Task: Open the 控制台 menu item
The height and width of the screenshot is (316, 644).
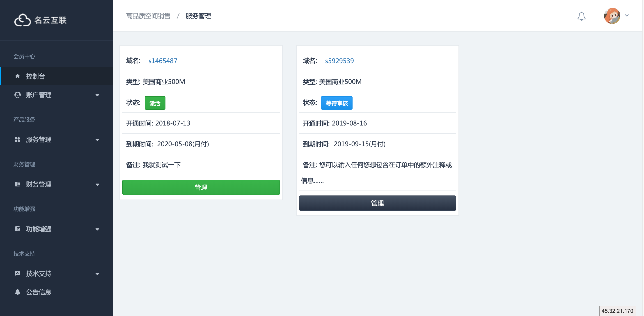Action: pyautogui.click(x=35, y=76)
